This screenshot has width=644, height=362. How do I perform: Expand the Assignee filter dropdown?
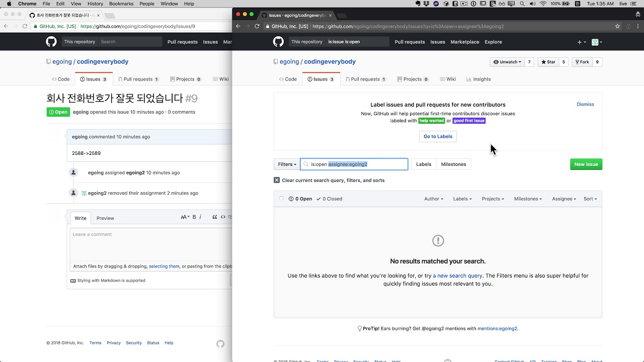pyautogui.click(x=564, y=199)
